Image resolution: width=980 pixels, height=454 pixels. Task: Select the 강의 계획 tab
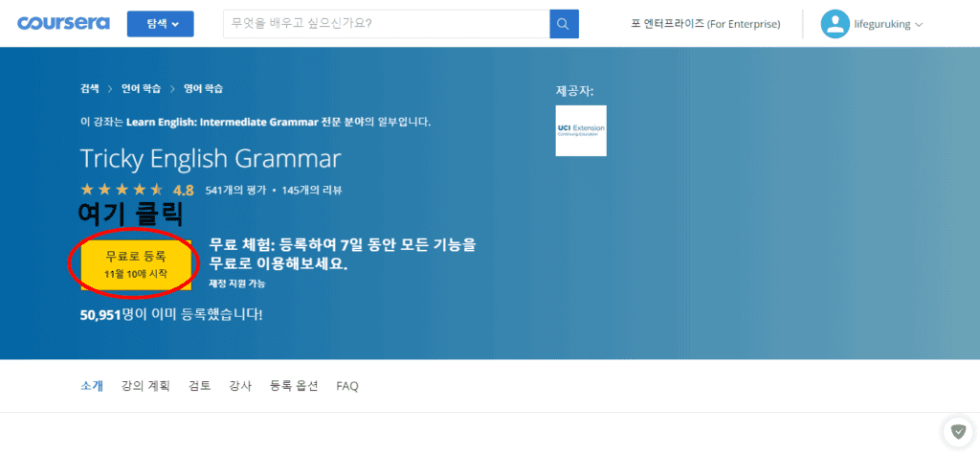click(145, 386)
